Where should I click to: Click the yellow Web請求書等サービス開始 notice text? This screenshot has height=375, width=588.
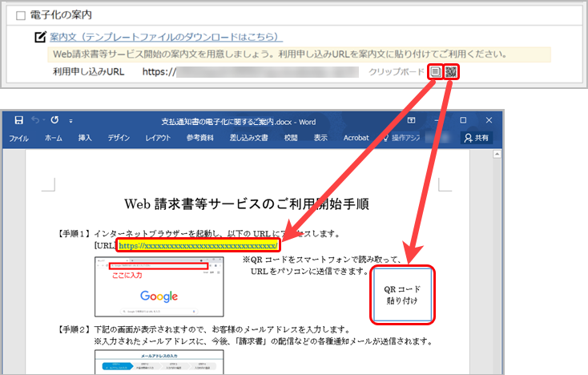coord(280,54)
